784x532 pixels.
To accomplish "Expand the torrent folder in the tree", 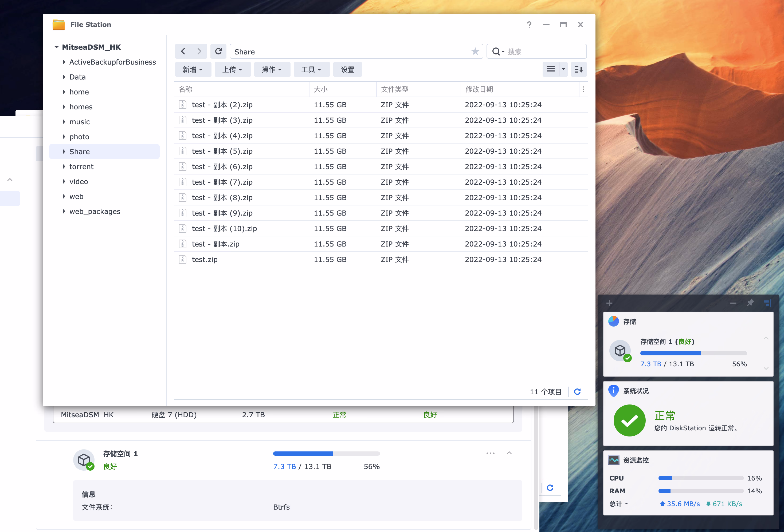I will point(64,166).
